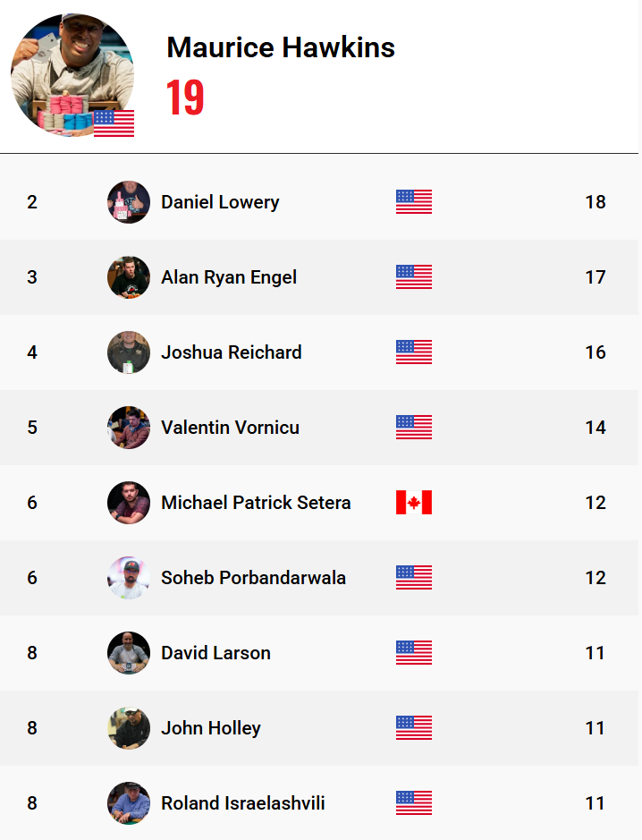Select the David Larson player name

[x=215, y=653]
